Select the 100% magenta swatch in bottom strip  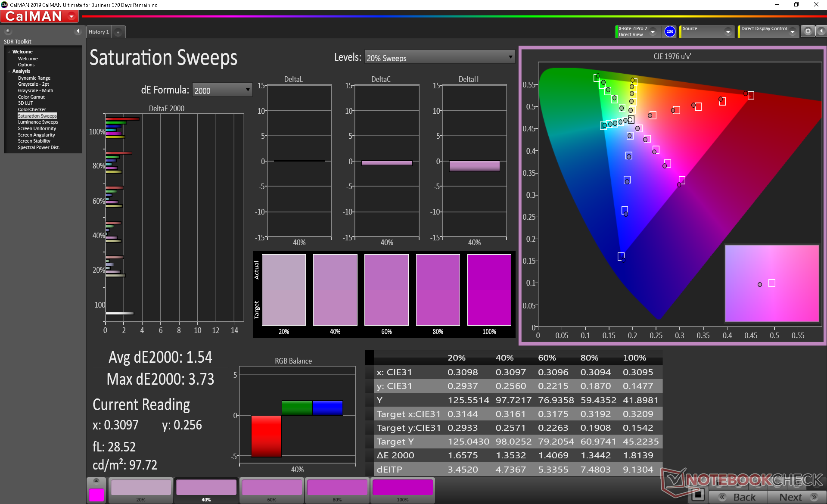[403, 490]
